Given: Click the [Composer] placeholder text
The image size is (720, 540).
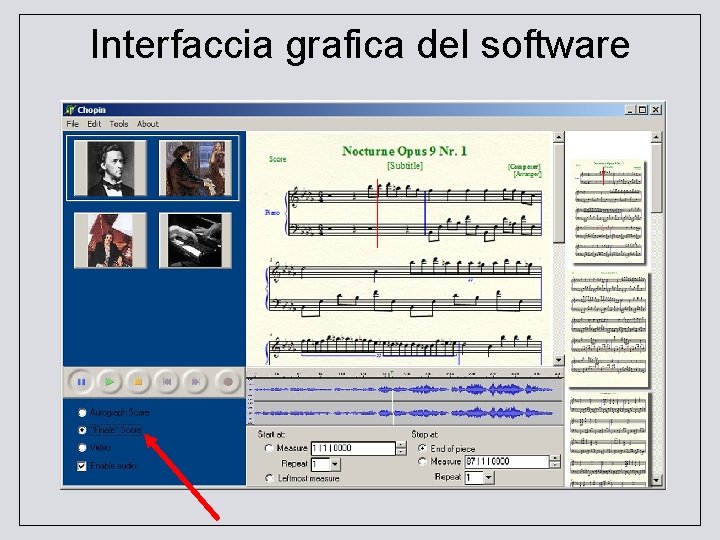Looking at the screenshot, I should [x=524, y=167].
